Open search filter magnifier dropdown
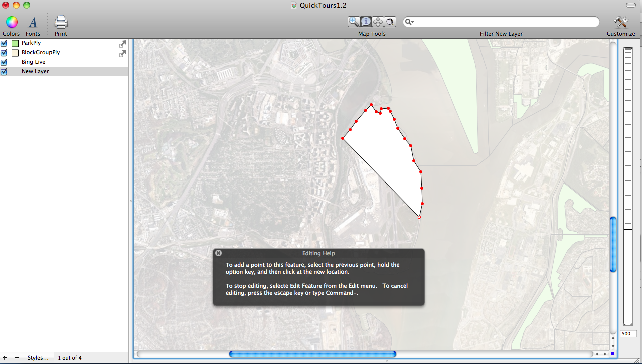The width and height of the screenshot is (642, 364). point(410,22)
